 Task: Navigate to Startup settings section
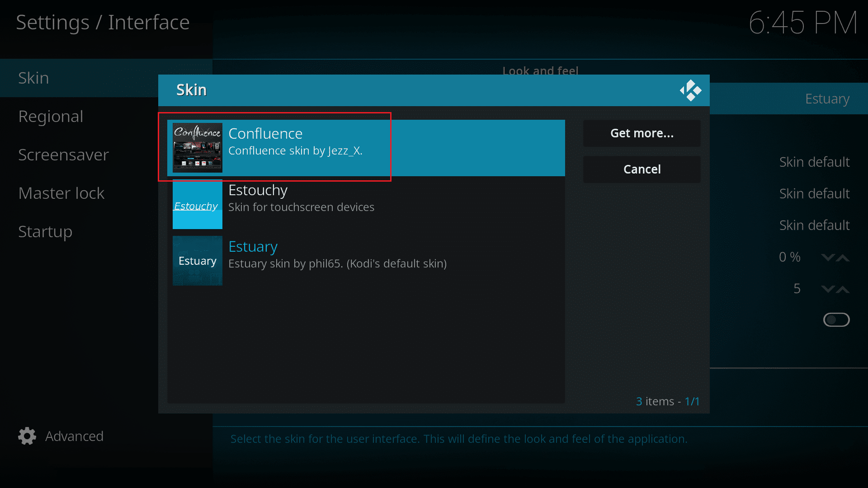click(x=45, y=231)
